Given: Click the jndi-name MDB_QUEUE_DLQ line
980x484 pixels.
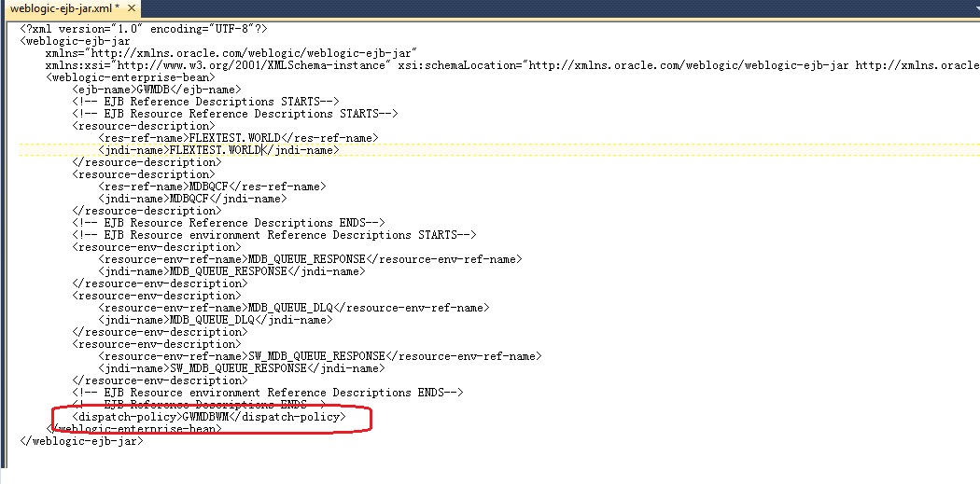Looking at the screenshot, I should 216,320.
